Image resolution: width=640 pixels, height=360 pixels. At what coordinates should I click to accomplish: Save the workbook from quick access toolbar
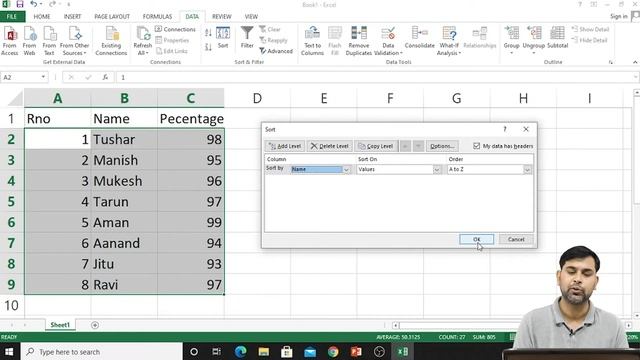(20, 4)
